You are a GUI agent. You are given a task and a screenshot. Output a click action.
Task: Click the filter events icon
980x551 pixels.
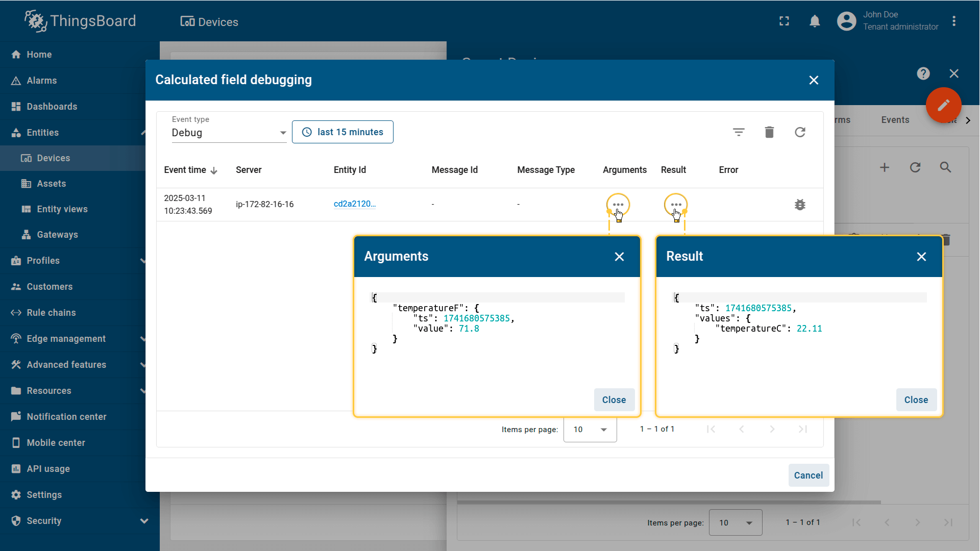click(x=739, y=132)
